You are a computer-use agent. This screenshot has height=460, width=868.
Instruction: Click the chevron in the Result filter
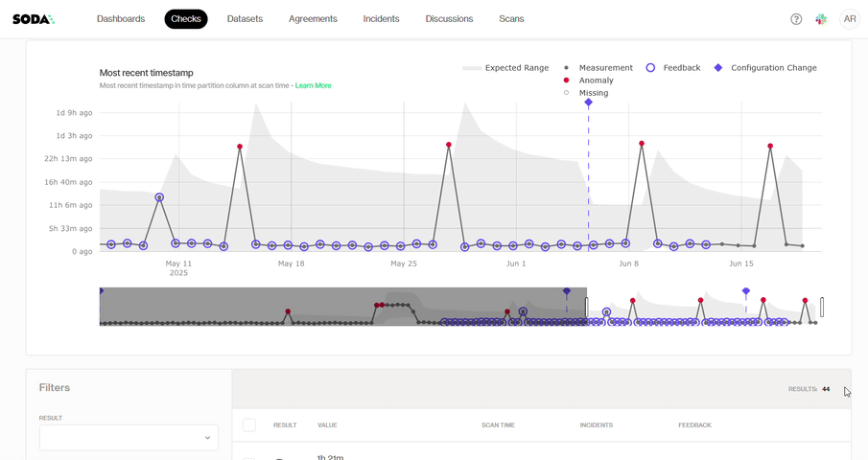tap(207, 438)
